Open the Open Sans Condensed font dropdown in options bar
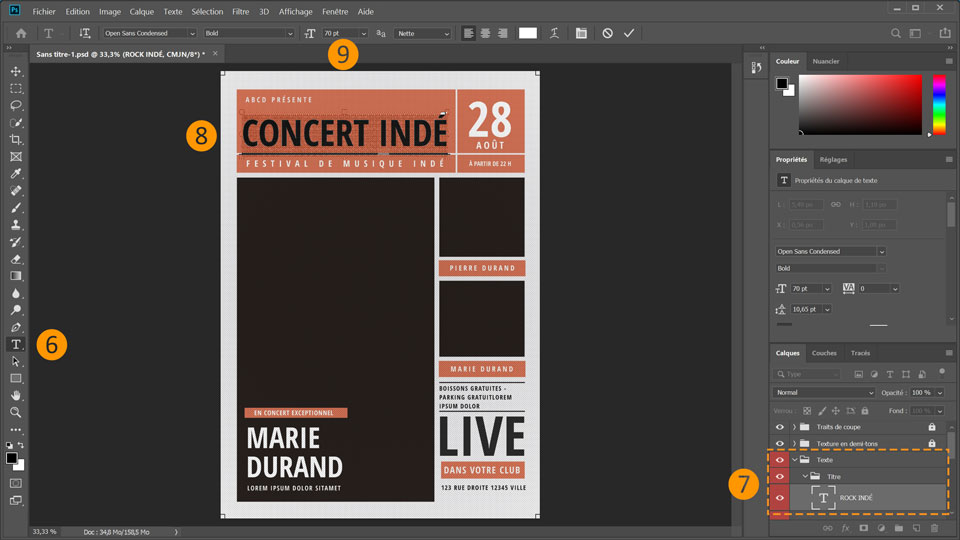Screen dimensions: 960x540 coord(149,33)
